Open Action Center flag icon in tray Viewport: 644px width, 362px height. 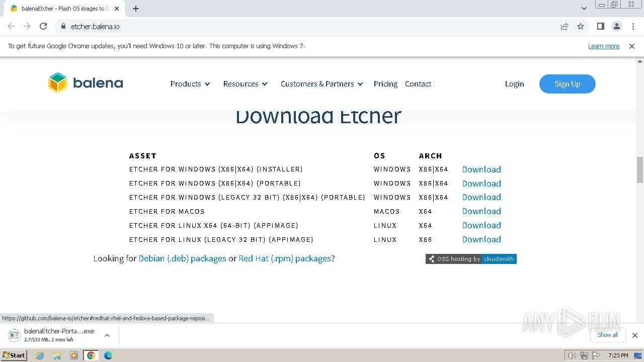[x=595, y=355]
